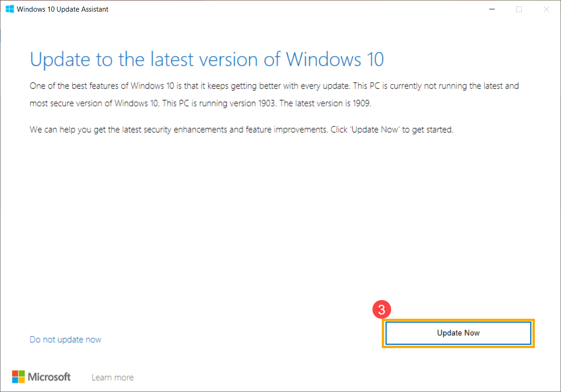Close the Windows 10 Update Assistant window
This screenshot has height=392, width=561.
547,9
